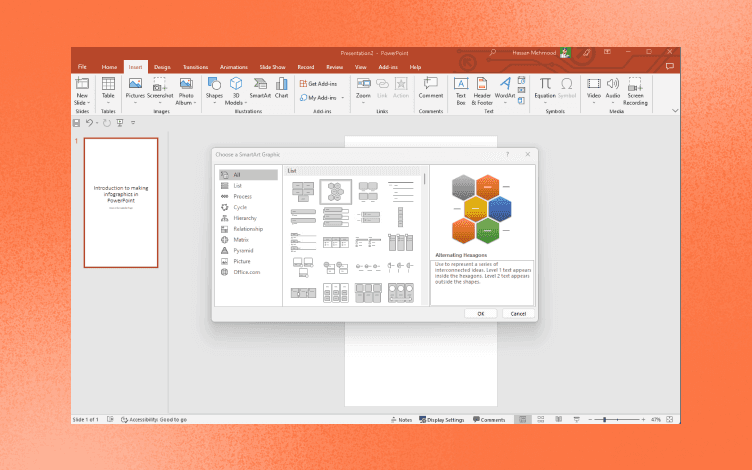Click the zoom slider handle in the status bar
This screenshot has height=470, width=752.
604,420
